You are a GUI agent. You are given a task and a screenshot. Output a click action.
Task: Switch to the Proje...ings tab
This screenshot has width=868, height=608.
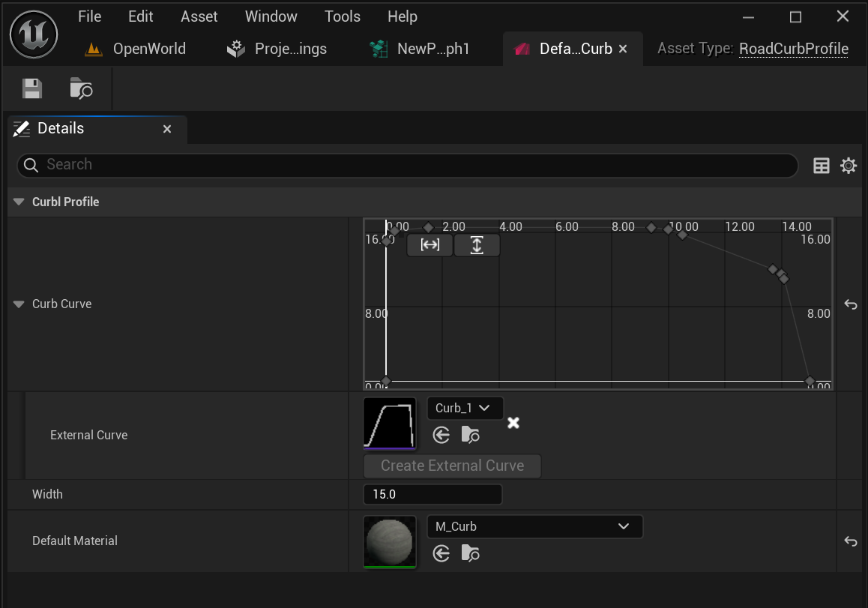pyautogui.click(x=277, y=49)
